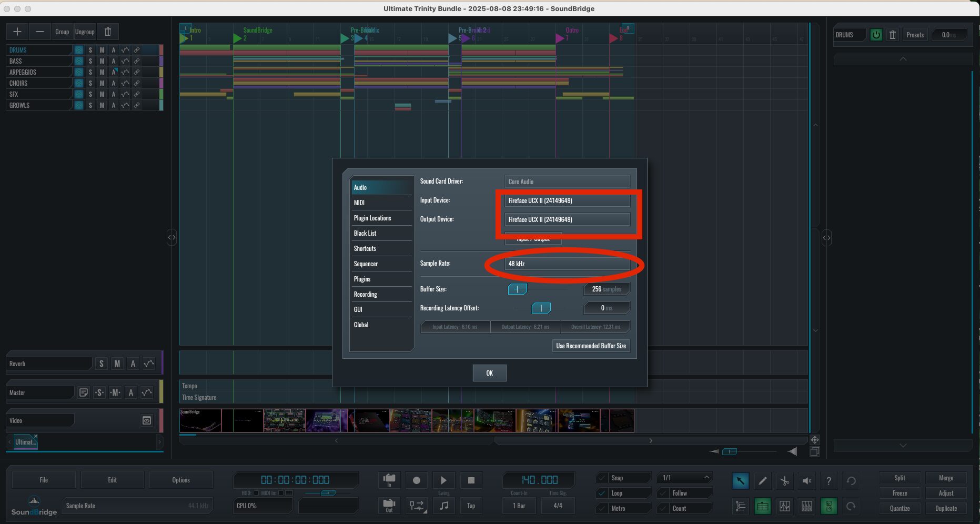
Task: Open the MIDI settings tab
Action: point(382,203)
